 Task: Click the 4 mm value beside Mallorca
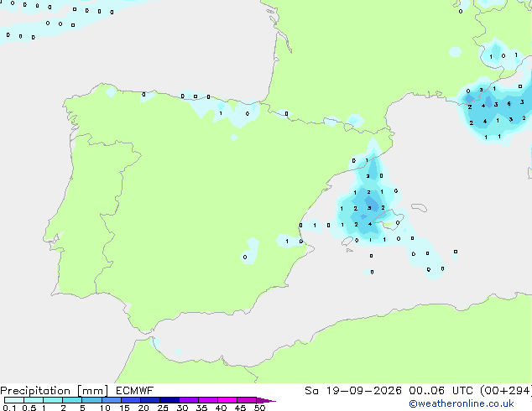click(x=370, y=224)
